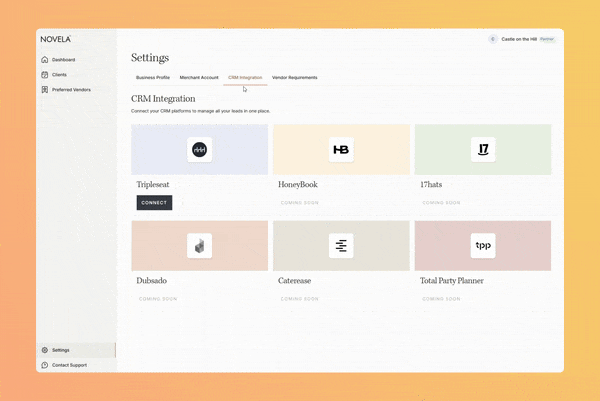Image resolution: width=600 pixels, height=401 pixels.
Task: Open Contact Support chat icon
Action: tap(44, 365)
